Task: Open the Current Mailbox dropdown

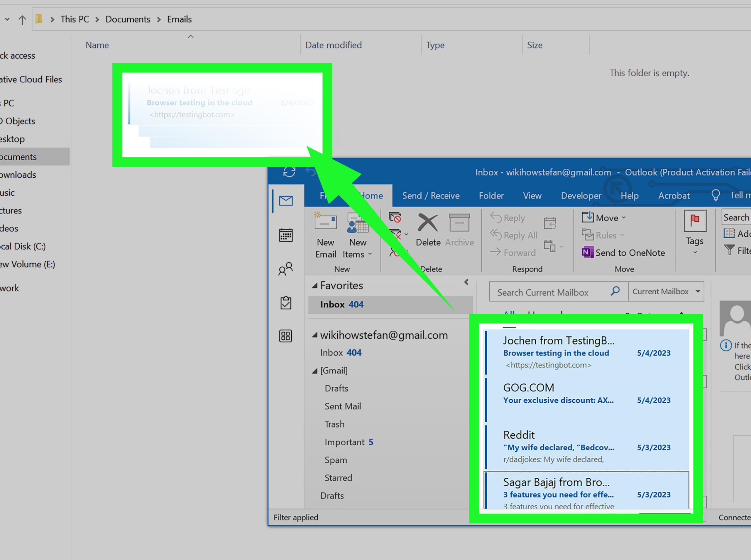Action: click(666, 291)
